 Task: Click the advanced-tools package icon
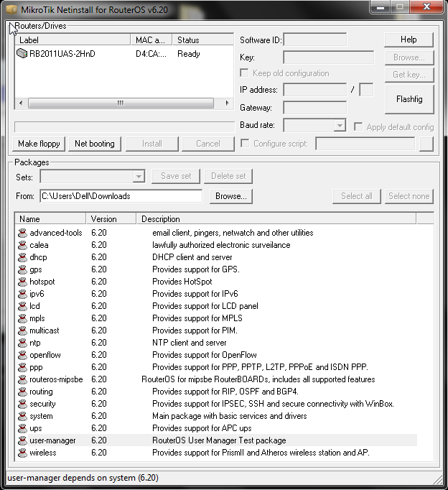(x=22, y=233)
